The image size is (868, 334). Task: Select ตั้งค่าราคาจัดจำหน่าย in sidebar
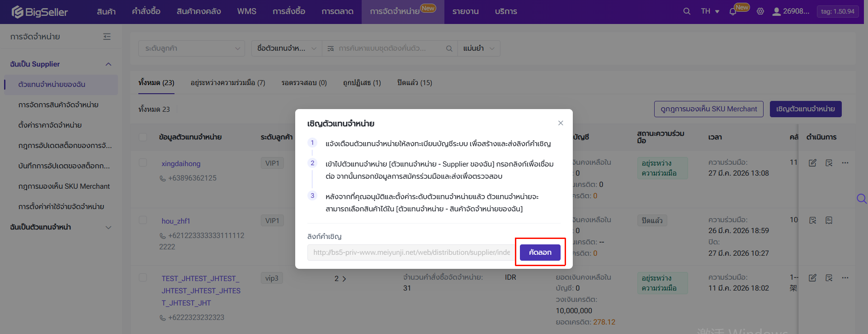[x=61, y=125]
